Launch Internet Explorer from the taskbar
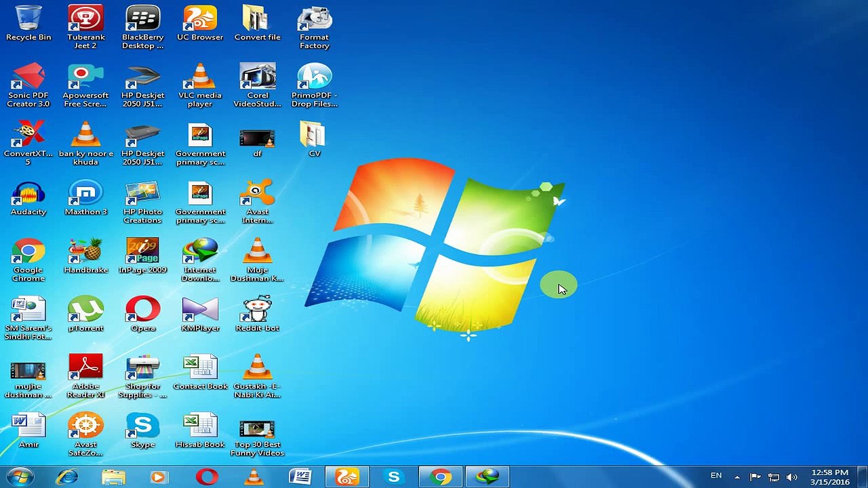The image size is (868, 488). (66, 477)
